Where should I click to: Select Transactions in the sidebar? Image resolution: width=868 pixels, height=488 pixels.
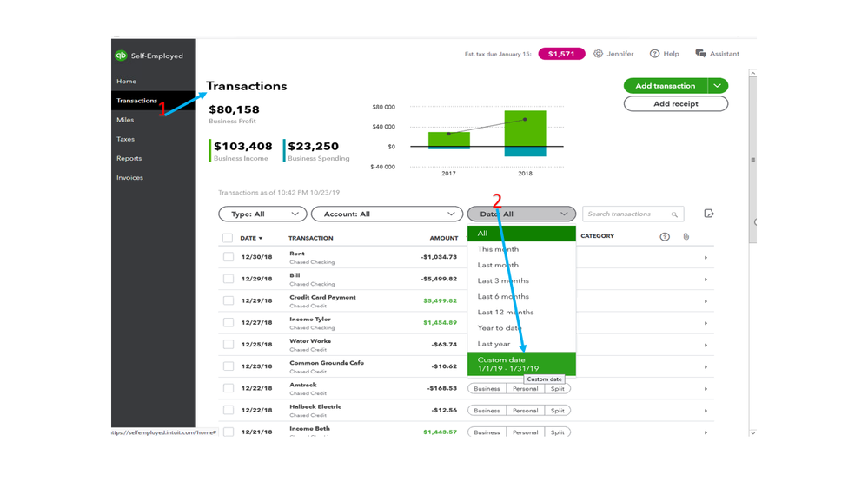point(136,101)
